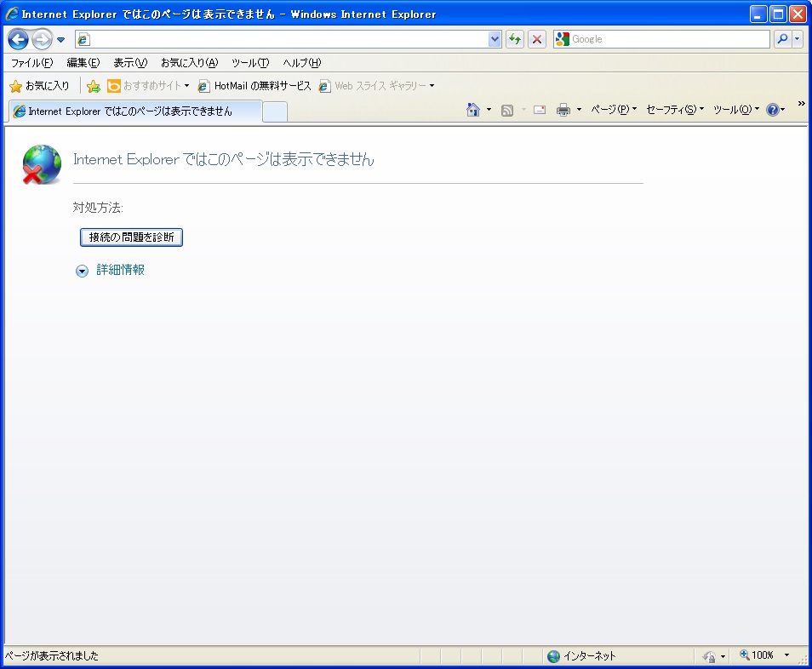Open the Web スライス ギャラリー dropdown
Image resolution: width=812 pixels, height=669 pixels.
(x=376, y=86)
